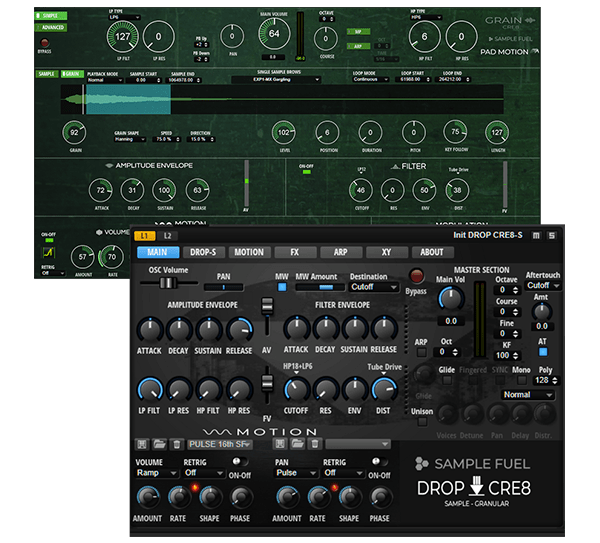Toggle the AT blue checkbox
Image resolution: width=600 pixels, height=543 pixels.
tap(543, 352)
